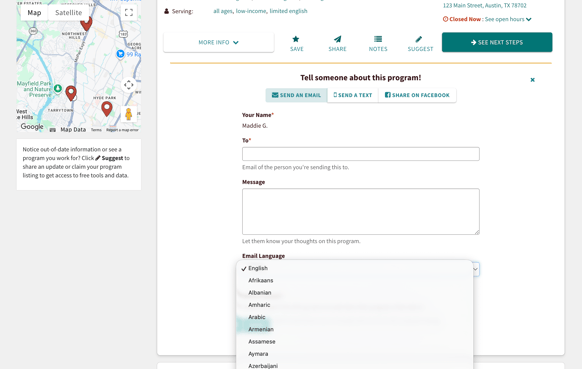Choose Albanian in language list

tap(354, 293)
